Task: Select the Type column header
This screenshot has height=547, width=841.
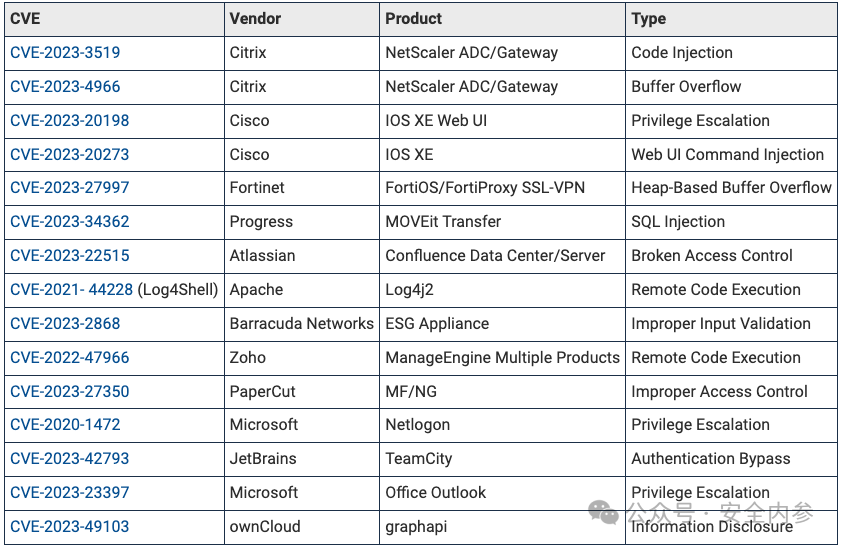Action: (x=648, y=19)
